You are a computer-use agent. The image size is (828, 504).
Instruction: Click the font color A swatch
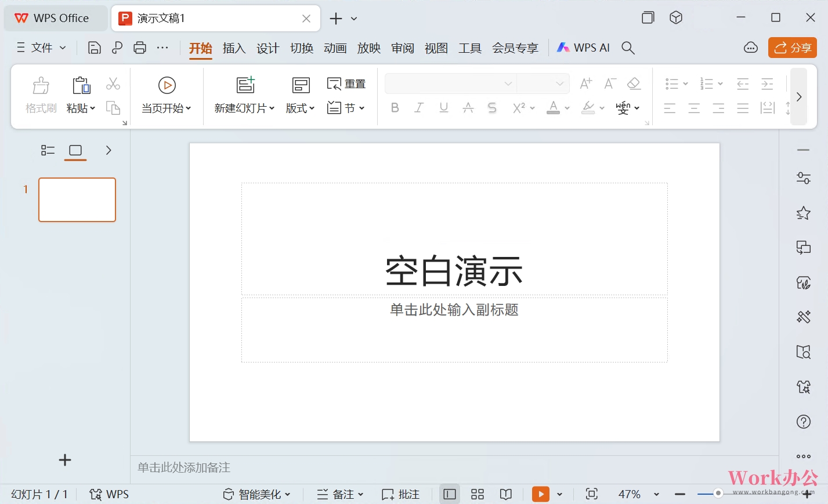(x=554, y=108)
